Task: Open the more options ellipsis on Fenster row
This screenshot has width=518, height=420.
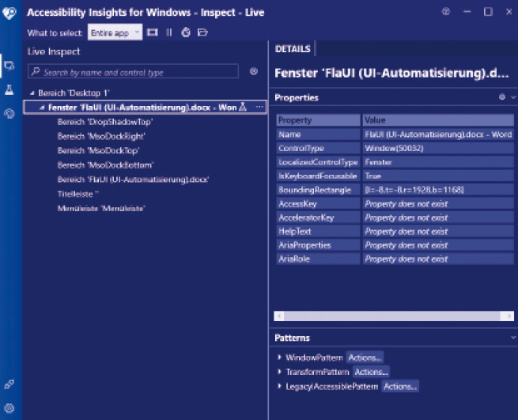Action: [x=259, y=107]
